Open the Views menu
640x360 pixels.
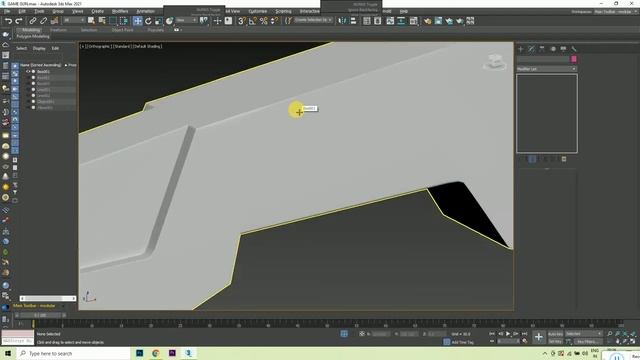click(x=78, y=11)
